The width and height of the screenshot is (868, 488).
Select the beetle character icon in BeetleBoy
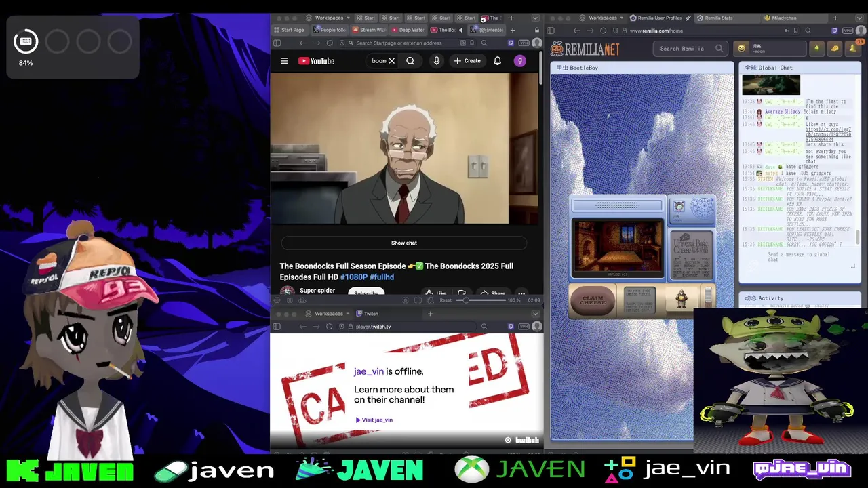(682, 298)
